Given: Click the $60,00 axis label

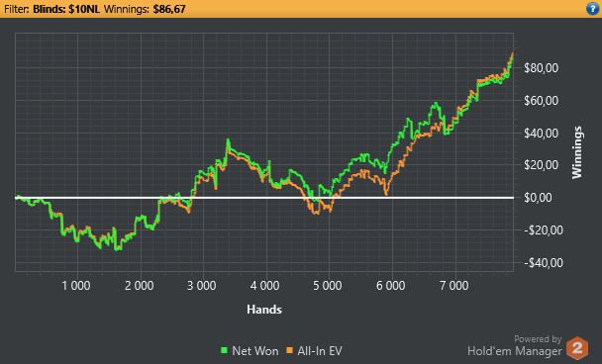Looking at the screenshot, I should [541, 101].
